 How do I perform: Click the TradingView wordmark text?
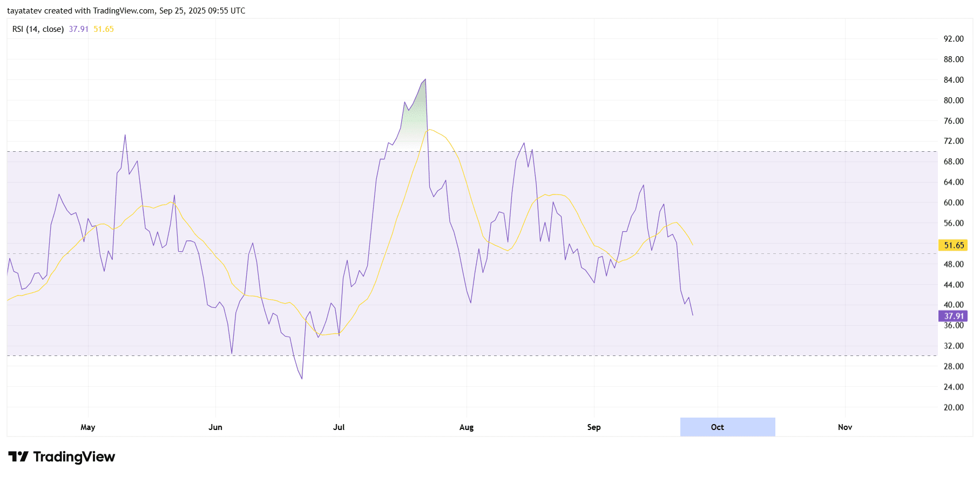pos(74,457)
